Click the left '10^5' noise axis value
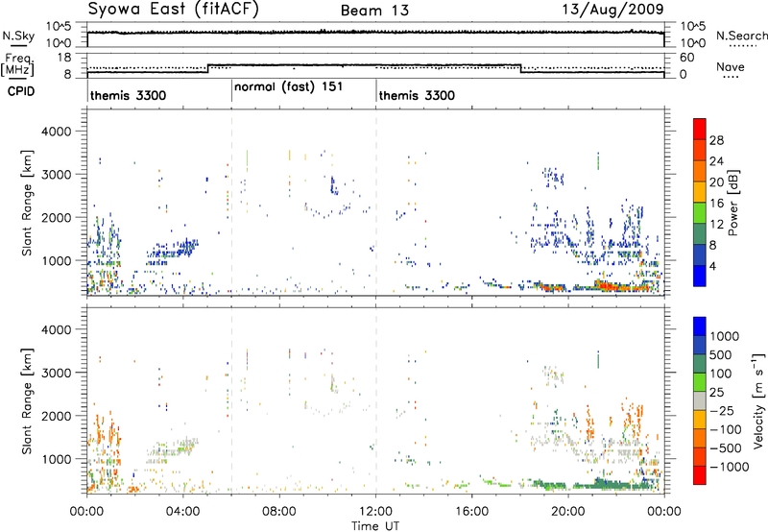The width and height of the screenshot is (768, 532). (x=59, y=26)
